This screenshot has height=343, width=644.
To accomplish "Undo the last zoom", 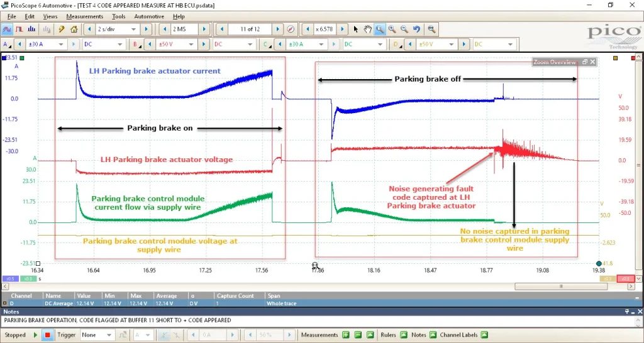I will pyautogui.click(x=417, y=29).
